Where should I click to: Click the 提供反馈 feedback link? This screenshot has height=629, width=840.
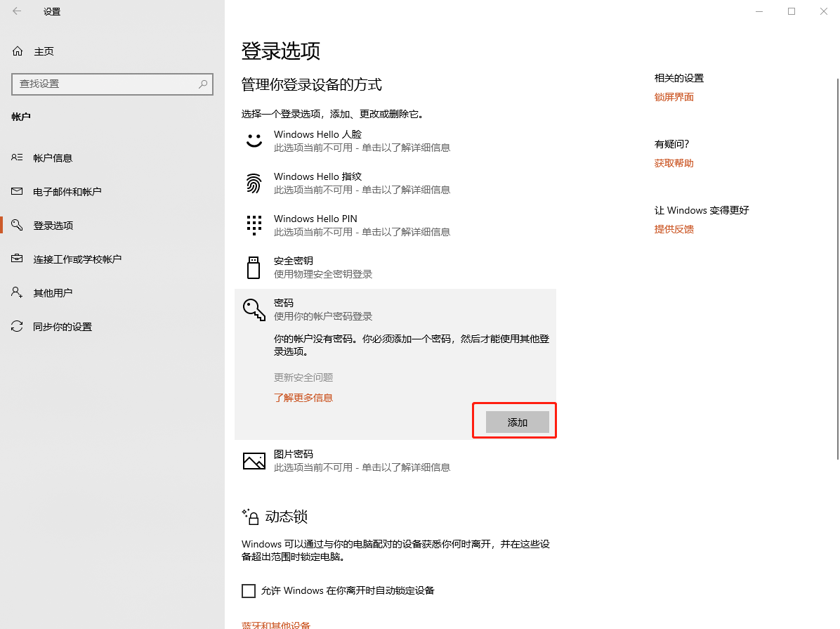click(x=674, y=228)
